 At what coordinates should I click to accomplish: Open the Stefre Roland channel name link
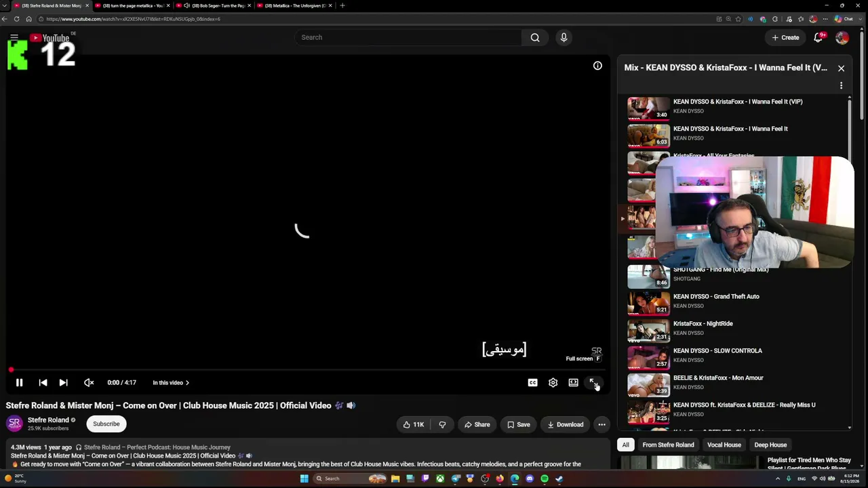[48, 420]
